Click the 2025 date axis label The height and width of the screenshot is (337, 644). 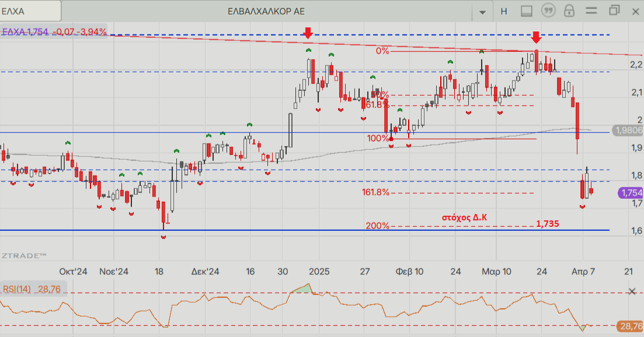coord(319,271)
